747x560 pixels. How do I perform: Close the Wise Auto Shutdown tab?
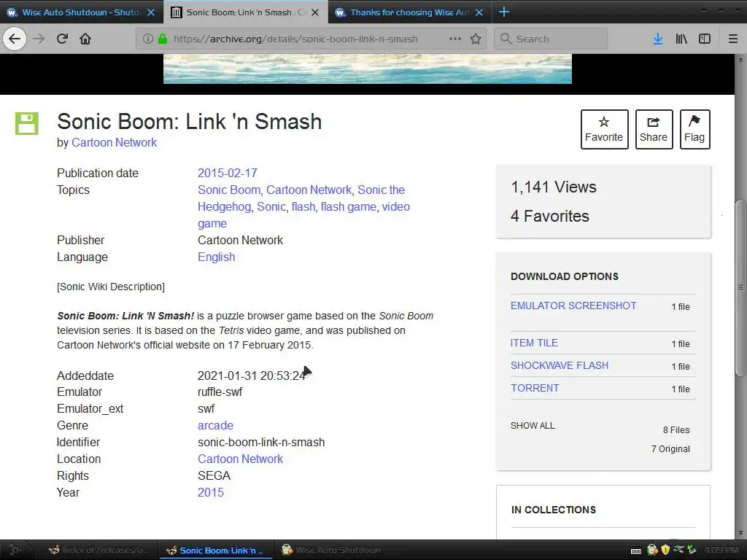pyautogui.click(x=151, y=12)
